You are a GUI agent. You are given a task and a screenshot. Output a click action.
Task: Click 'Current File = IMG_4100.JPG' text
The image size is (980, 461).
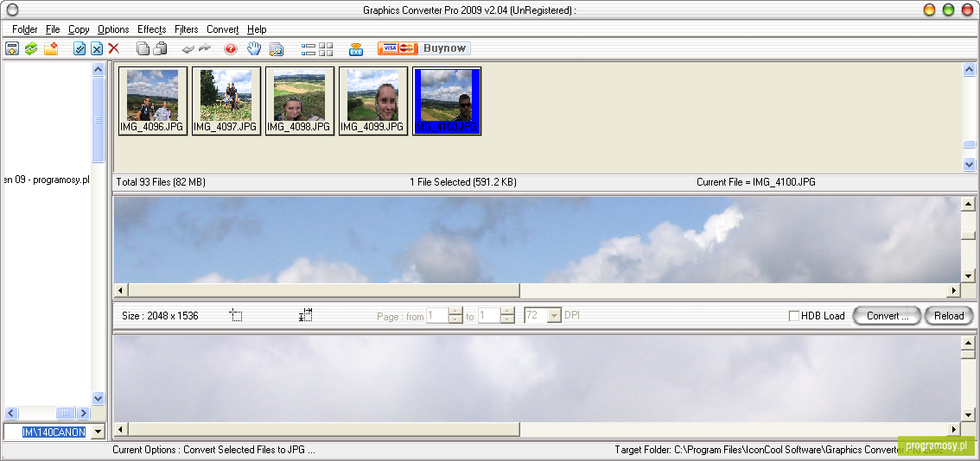[755, 182]
